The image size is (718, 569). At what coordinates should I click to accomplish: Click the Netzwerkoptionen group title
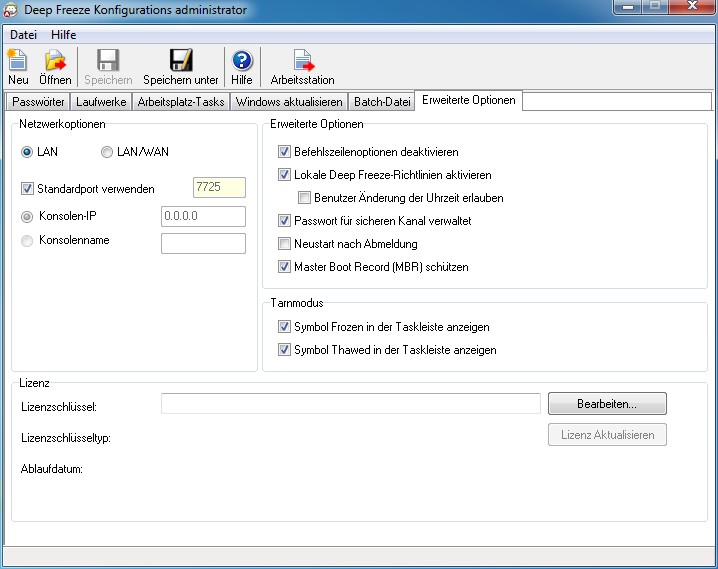(x=62, y=124)
